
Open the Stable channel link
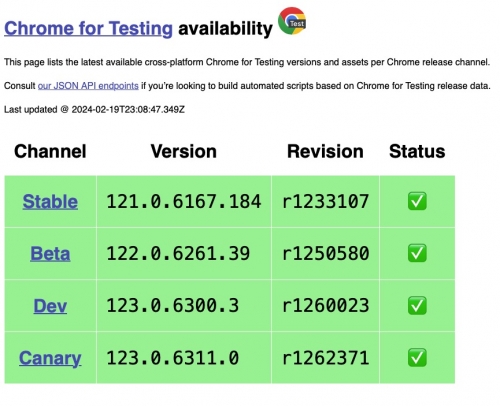click(x=50, y=202)
